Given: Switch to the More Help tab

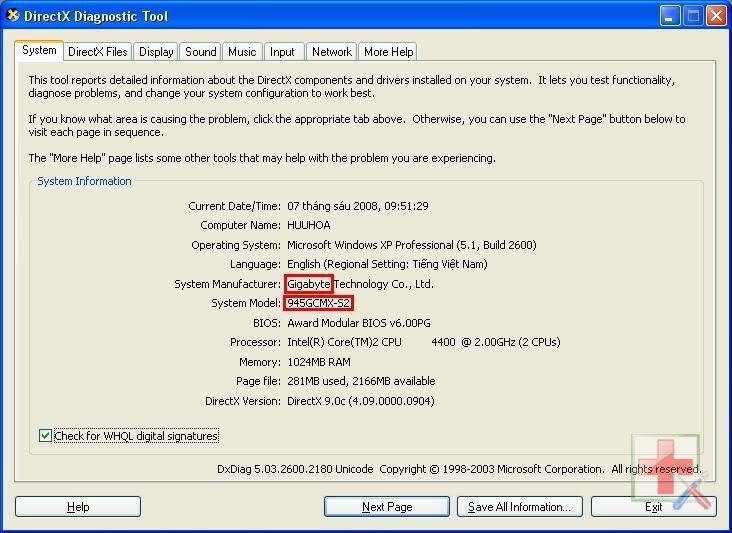Looking at the screenshot, I should pos(388,52).
